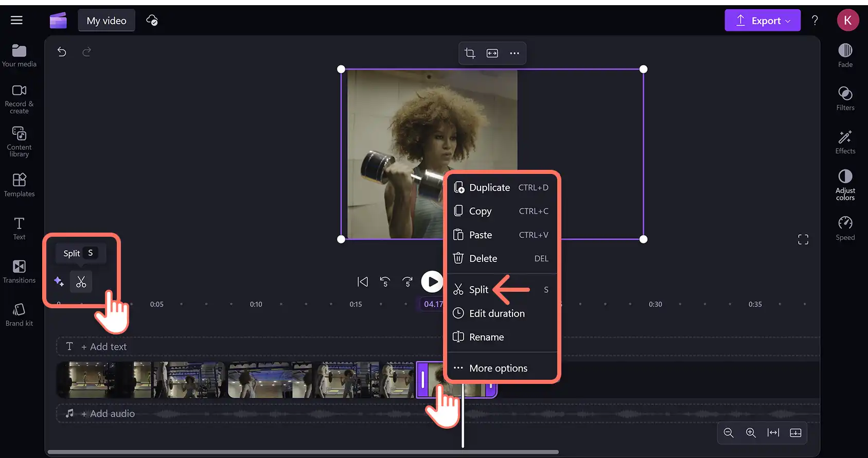The width and height of the screenshot is (868, 458).
Task: Rewind 5 seconds
Action: (385, 281)
